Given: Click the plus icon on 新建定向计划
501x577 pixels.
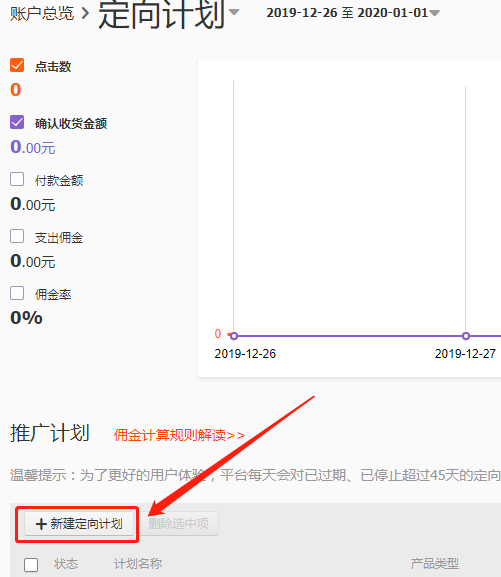Looking at the screenshot, I should coord(41,524).
